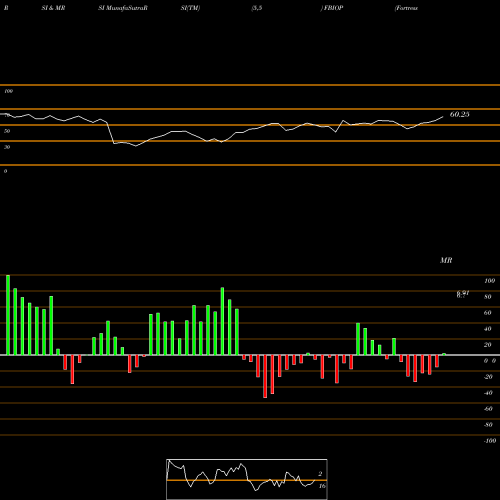Click the FBIOP ticker text in header
This screenshot has width=500, height=500.
(x=333, y=8)
